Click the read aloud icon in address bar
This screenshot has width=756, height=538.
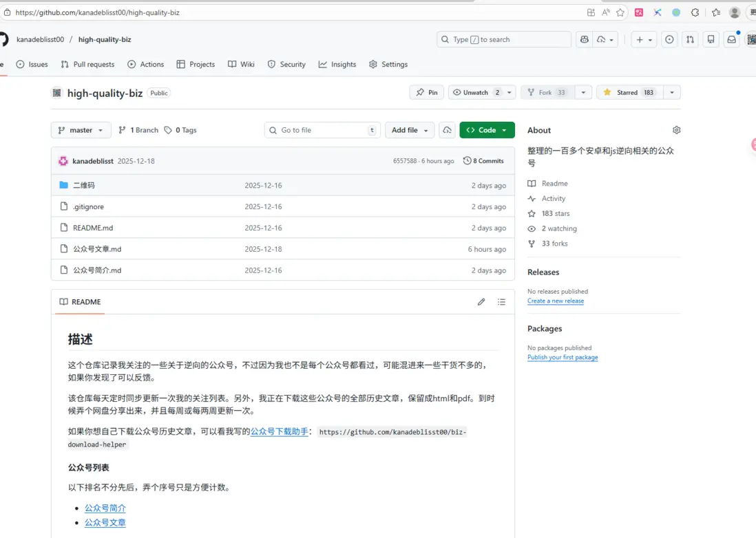point(606,12)
